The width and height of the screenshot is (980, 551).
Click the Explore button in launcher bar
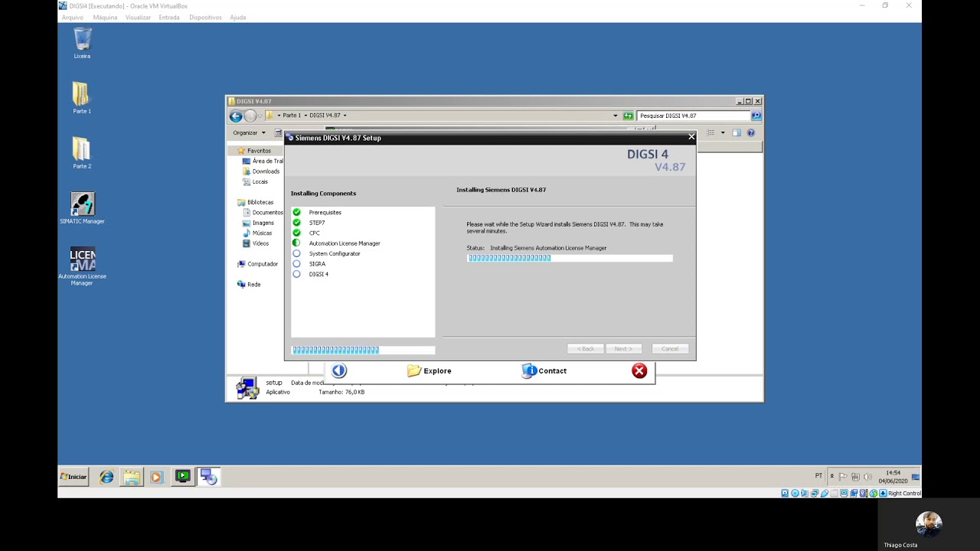coord(430,370)
